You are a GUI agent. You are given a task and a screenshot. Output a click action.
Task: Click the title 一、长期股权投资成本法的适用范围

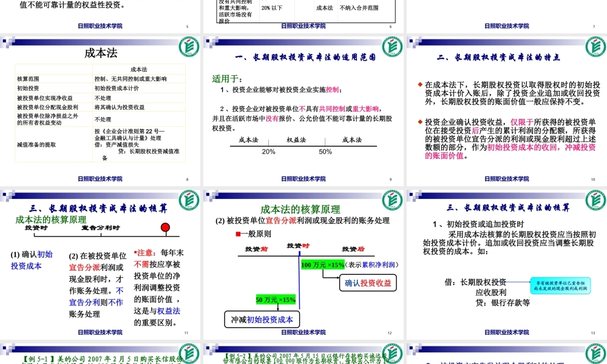coord(305,57)
